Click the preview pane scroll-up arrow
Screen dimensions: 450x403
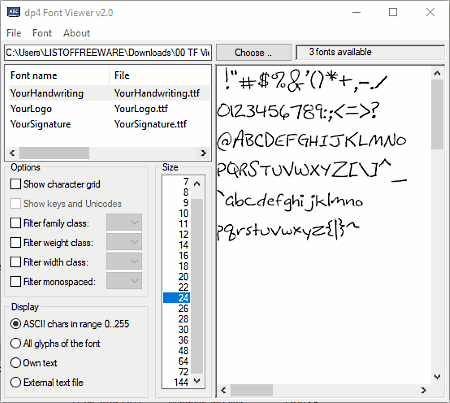tap(437, 73)
